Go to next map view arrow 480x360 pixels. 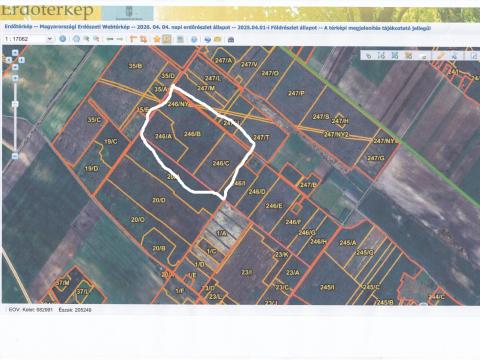coord(120,39)
